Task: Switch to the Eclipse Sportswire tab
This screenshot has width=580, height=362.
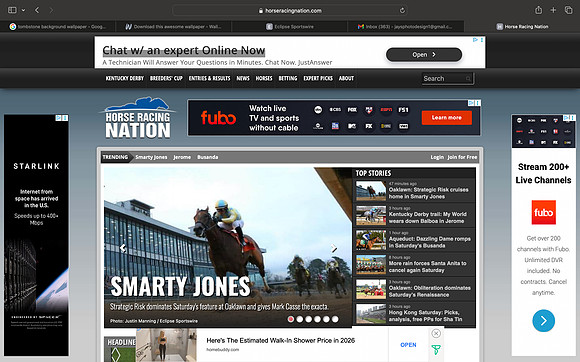Action: pos(290,27)
